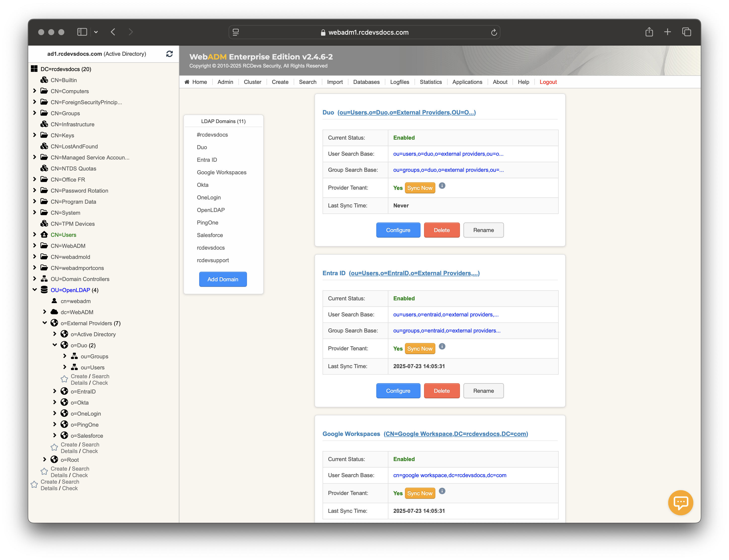Click the CN=Infrastructure container icon

point(44,124)
